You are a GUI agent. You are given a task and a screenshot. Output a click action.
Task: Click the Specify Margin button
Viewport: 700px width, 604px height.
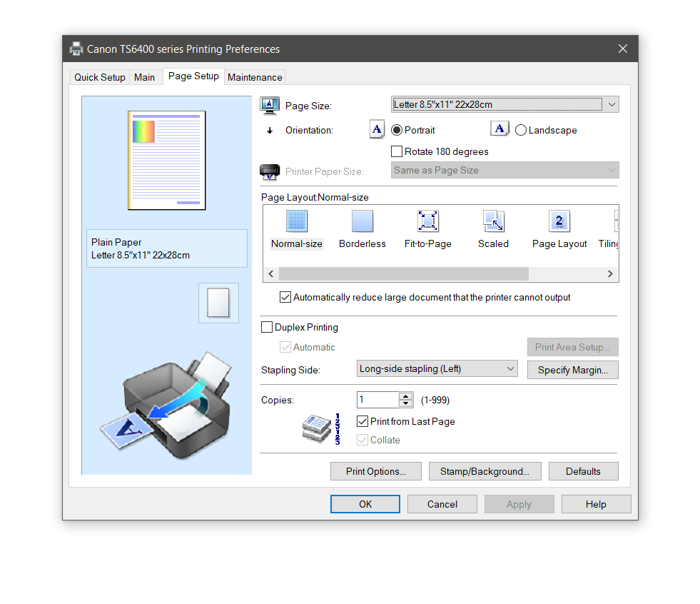point(572,370)
